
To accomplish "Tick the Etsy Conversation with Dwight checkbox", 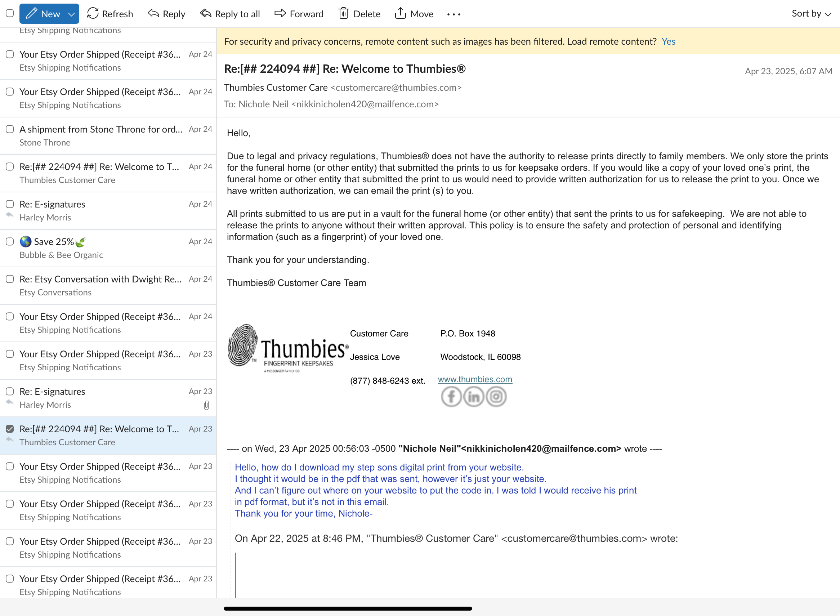I will (x=10, y=279).
